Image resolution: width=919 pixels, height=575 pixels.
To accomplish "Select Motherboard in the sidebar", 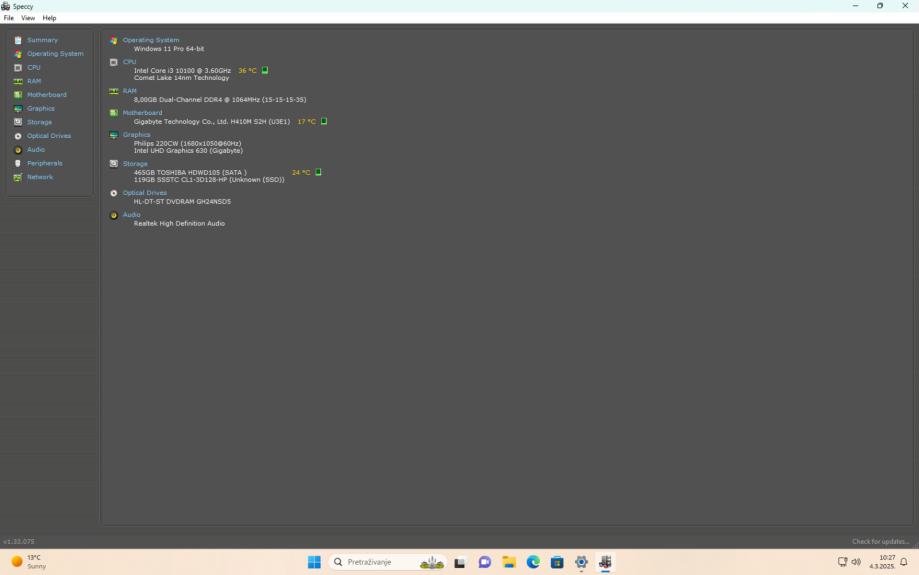I will tap(47, 94).
